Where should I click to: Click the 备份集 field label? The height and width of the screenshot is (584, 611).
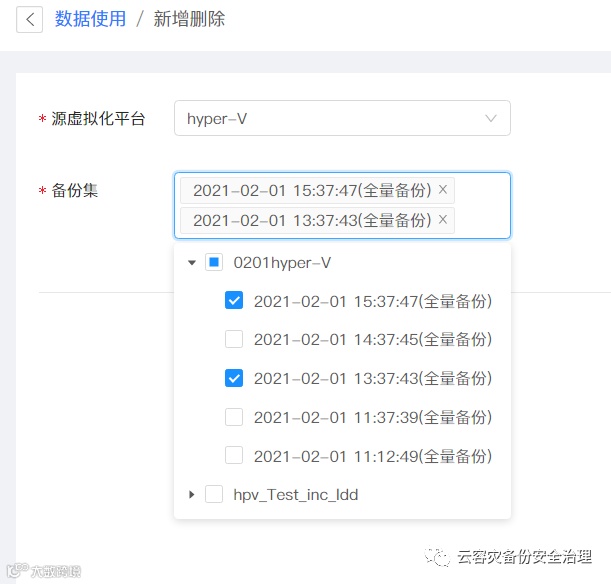[x=74, y=191]
